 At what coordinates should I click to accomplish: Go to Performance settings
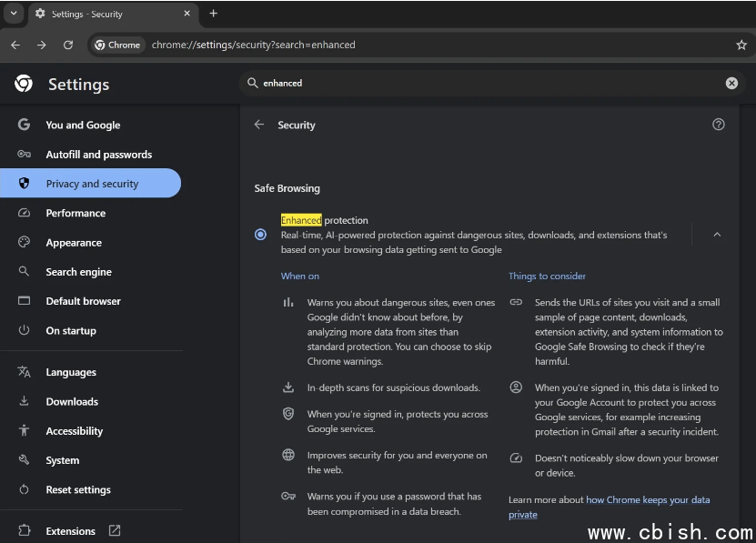[76, 213]
